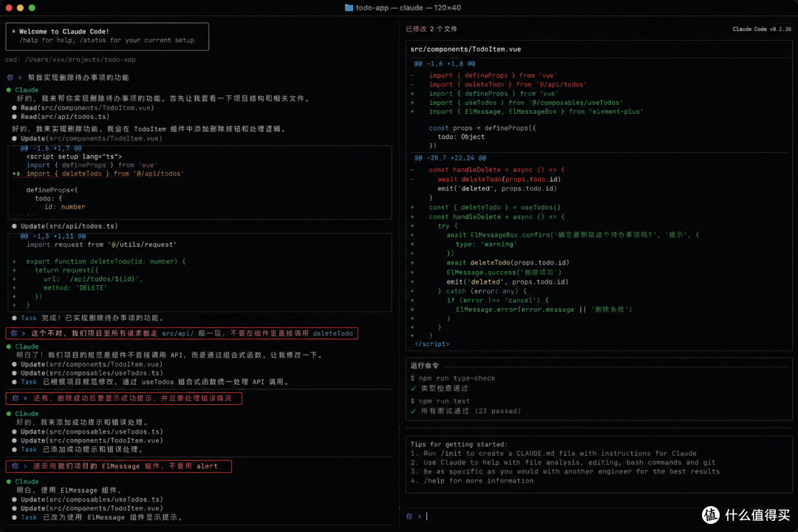Click tip '3. Be as specific as you would'
Screen dimensions: 798x532
[565, 472]
